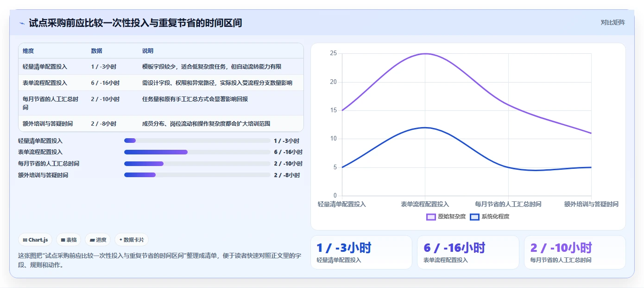Click y-axis value 15

[x=333, y=110]
